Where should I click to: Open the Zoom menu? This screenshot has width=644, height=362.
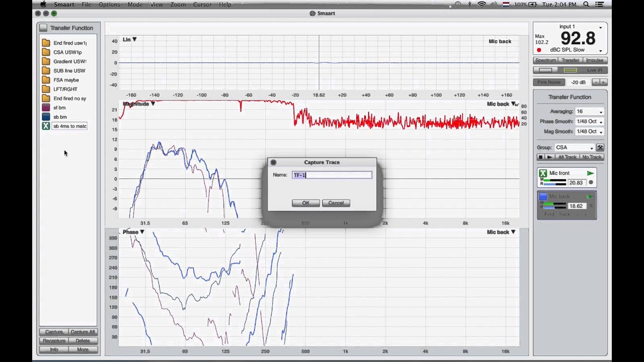tap(178, 4)
